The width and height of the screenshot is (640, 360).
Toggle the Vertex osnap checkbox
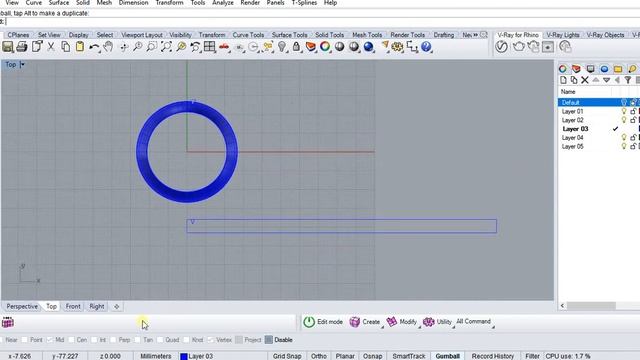point(211,340)
